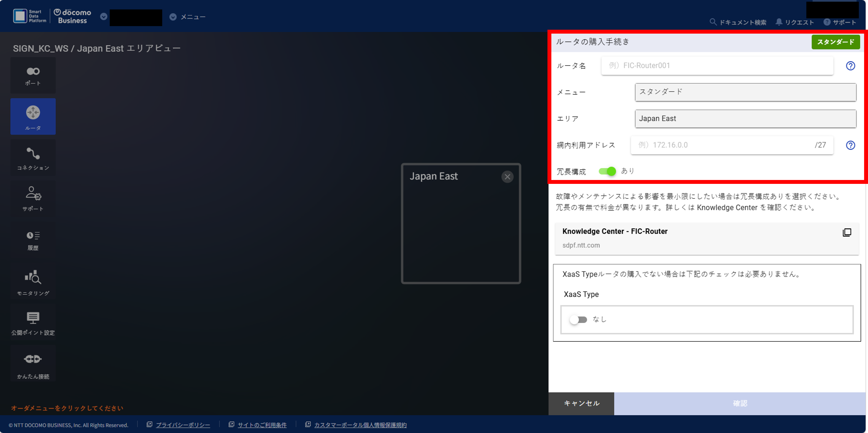Click the copy icon on Knowledge Center card
The height and width of the screenshot is (433, 868).
846,232
